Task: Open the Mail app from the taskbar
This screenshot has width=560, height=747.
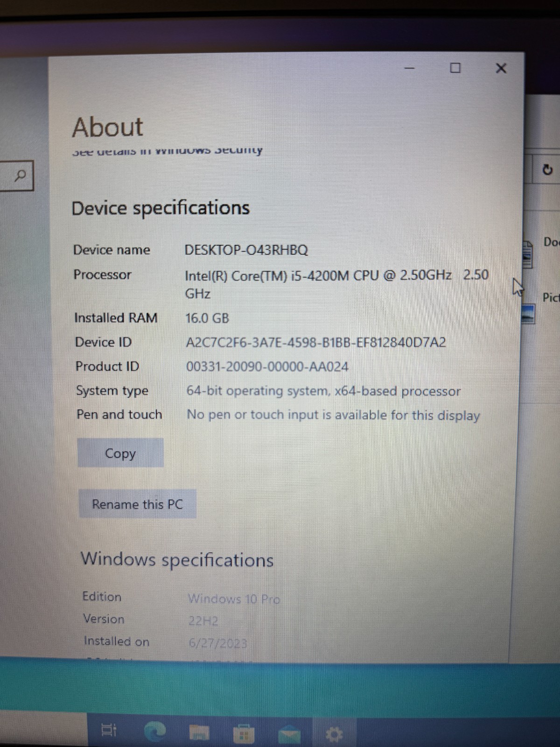Action: click(x=289, y=735)
